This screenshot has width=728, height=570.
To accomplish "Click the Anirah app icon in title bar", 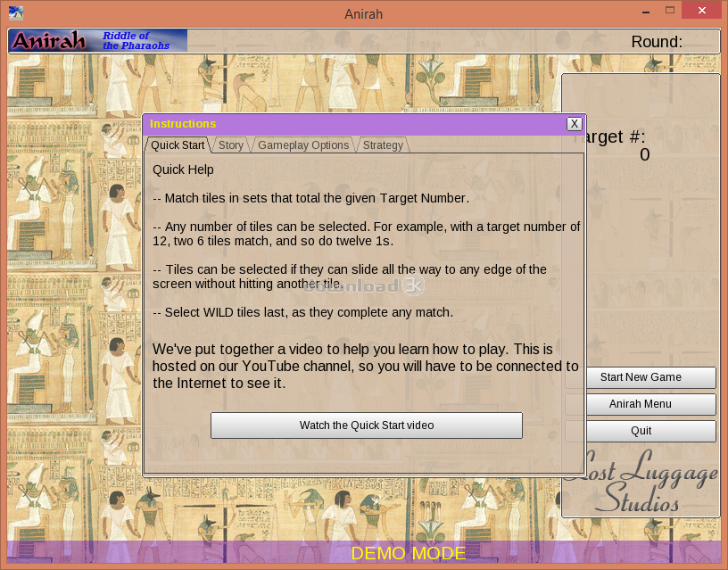I will click(16, 13).
